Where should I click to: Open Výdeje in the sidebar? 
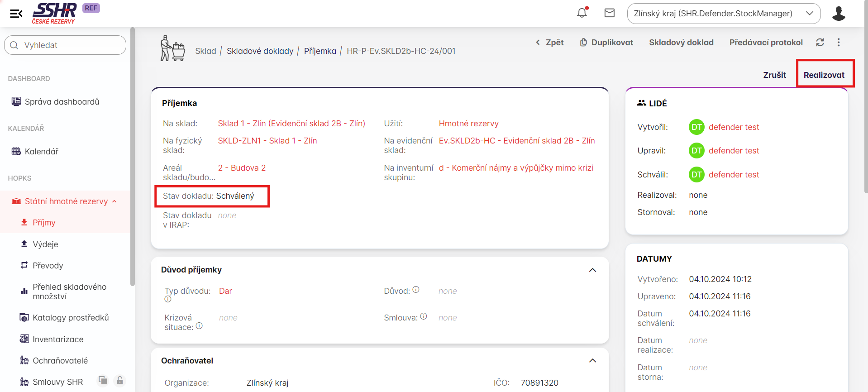[x=45, y=244]
